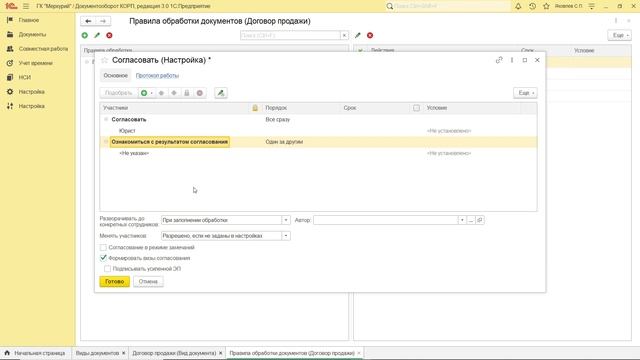This screenshot has height=360, width=640.
Task: Open НСИ section in sidebar
Action: point(24,77)
